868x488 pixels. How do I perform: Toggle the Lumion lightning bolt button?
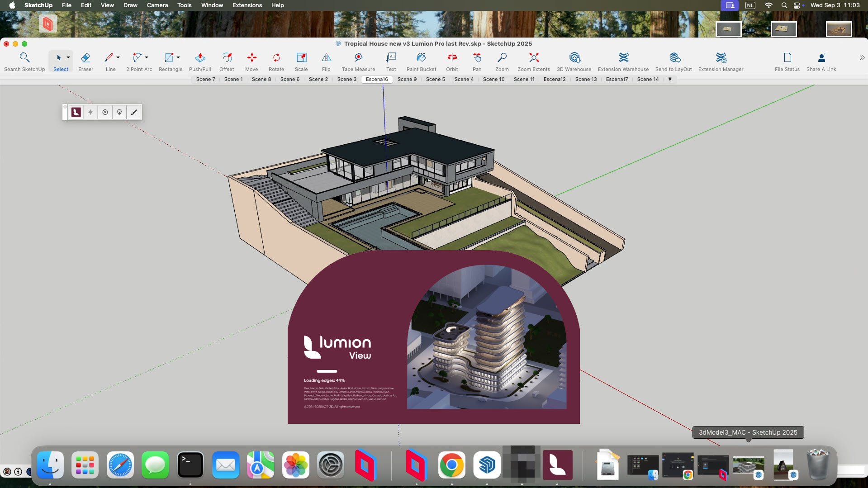[x=90, y=112]
